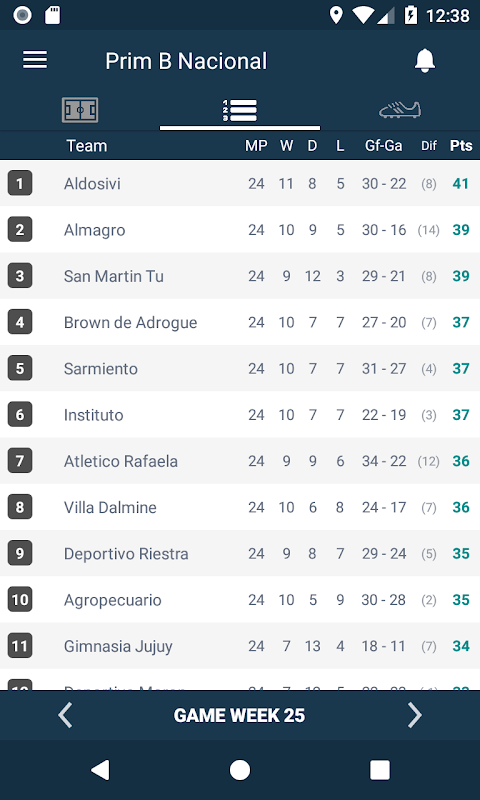Go to previous game week arrow

click(65, 715)
